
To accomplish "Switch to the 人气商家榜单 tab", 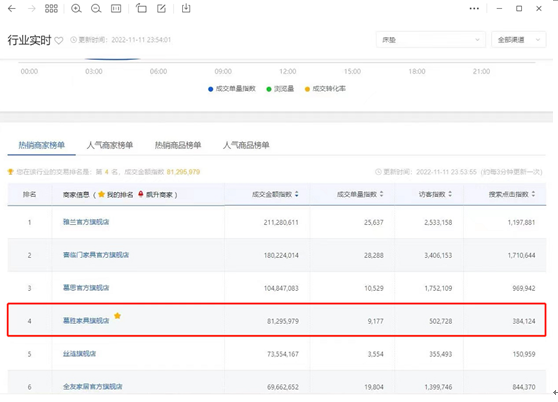I will (x=110, y=145).
